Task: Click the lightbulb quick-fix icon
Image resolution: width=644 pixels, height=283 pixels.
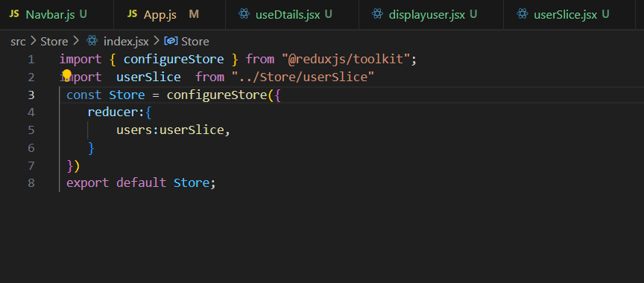Action: pyautogui.click(x=66, y=75)
